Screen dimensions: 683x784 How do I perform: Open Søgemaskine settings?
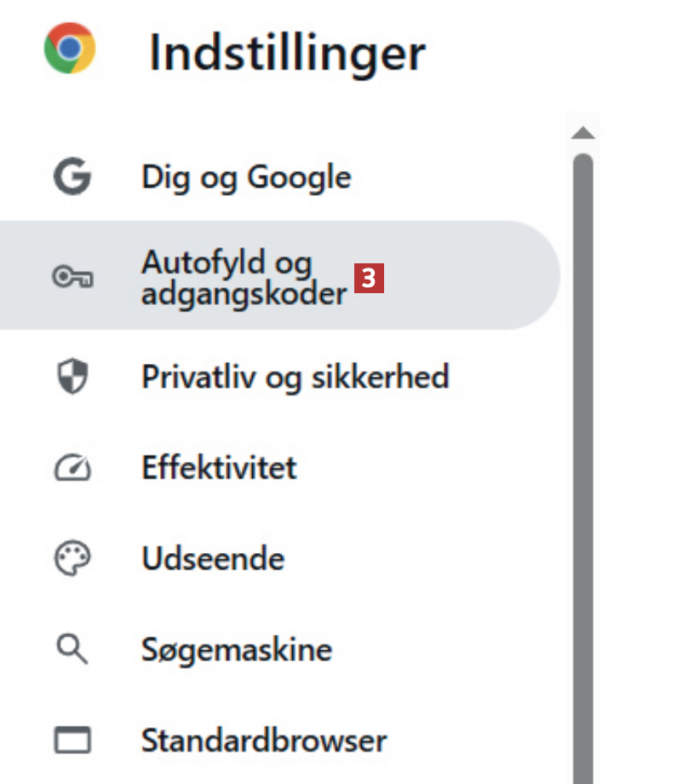[237, 650]
